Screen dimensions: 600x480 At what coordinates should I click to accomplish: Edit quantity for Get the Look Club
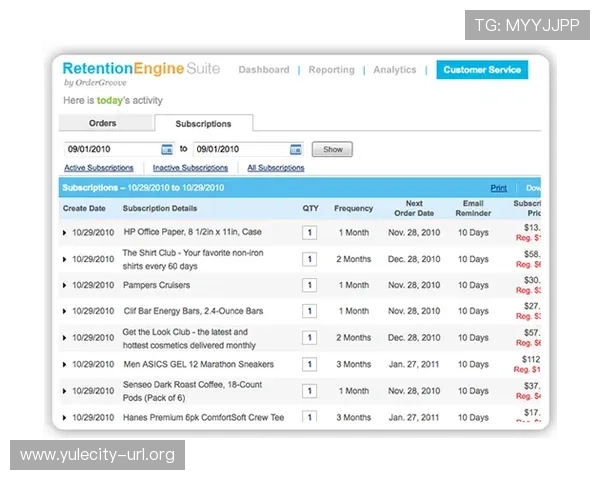point(310,338)
